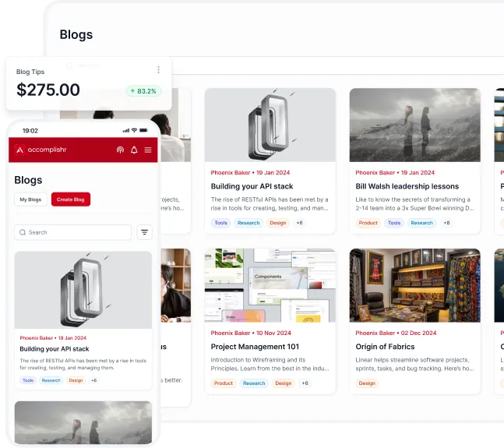The width and height of the screenshot is (504, 448).
Task: Select Tools tag on mobile API stack card
Action: (28, 380)
